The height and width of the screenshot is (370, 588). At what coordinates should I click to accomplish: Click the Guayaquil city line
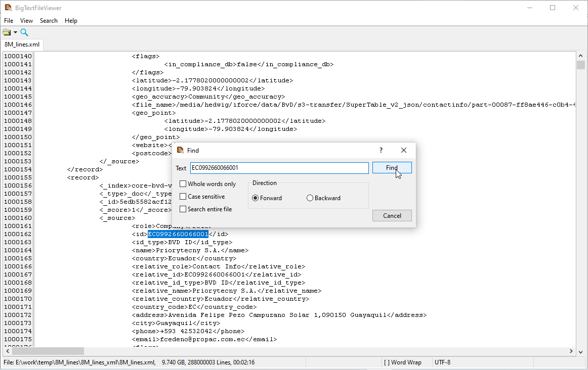pos(176,323)
